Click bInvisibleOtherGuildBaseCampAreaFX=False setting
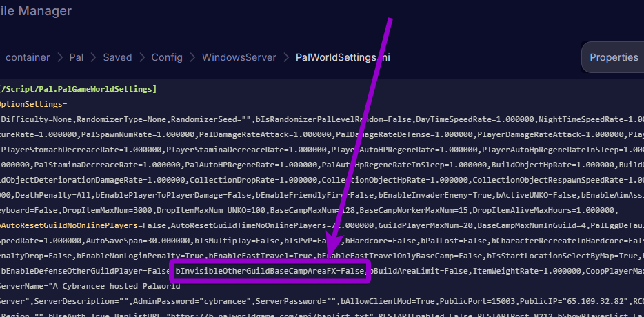644x317 pixels. [x=270, y=271]
